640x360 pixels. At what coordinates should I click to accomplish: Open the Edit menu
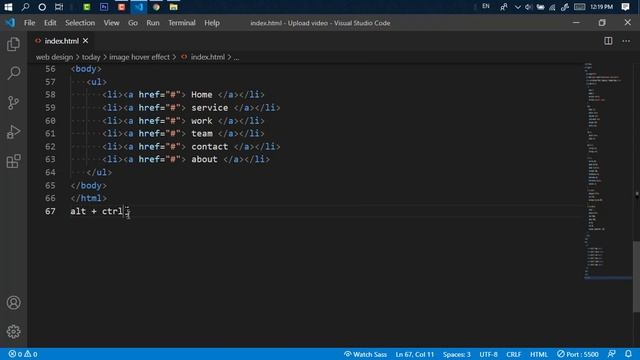pyautogui.click(x=50, y=23)
